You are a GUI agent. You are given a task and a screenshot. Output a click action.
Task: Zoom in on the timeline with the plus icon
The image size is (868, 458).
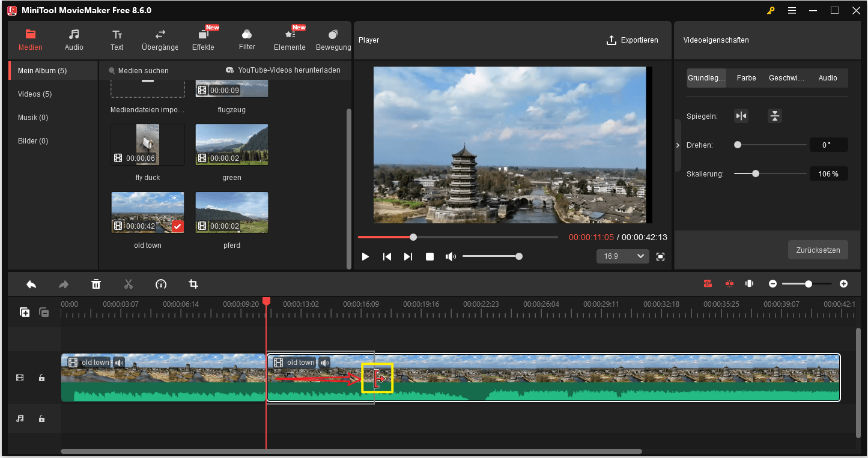click(843, 283)
